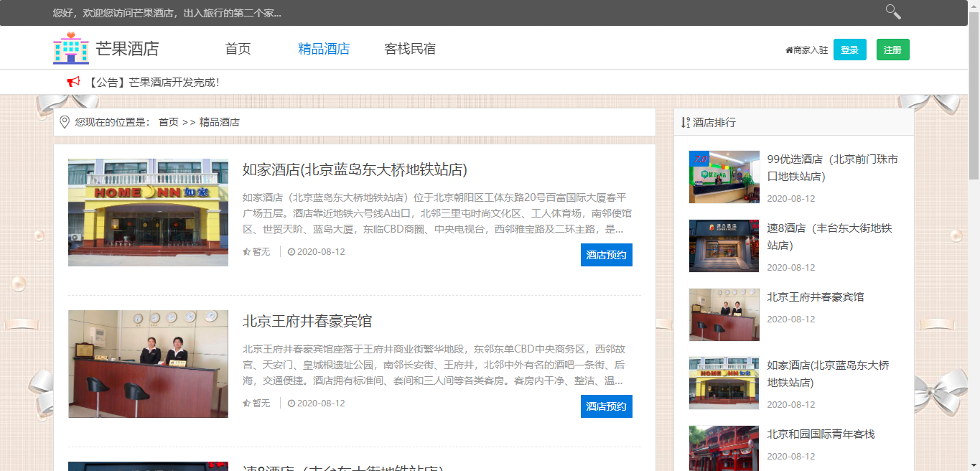980x471 pixels.
Task: Book 如家酒店 via its 酒店预约 button
Action: 607,255
